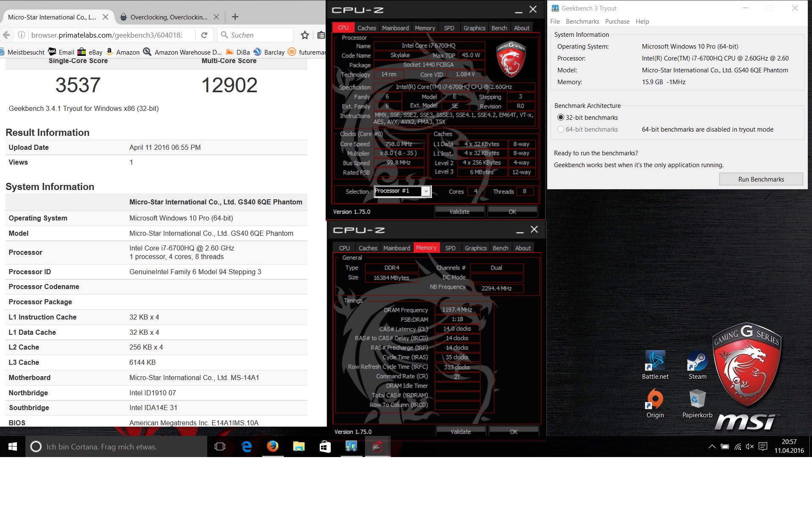Open the Action Center notifications icon

(763, 446)
